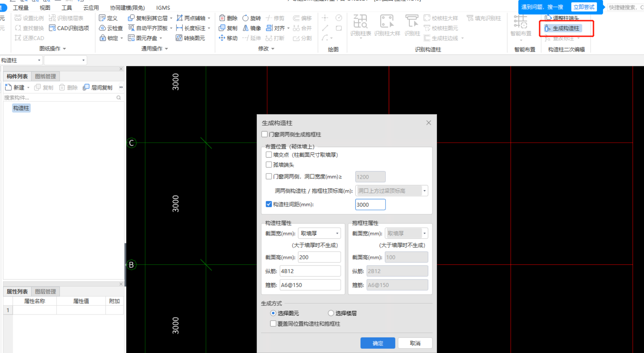Click 构造柱 箍筋 A6@150 field

tap(310, 285)
